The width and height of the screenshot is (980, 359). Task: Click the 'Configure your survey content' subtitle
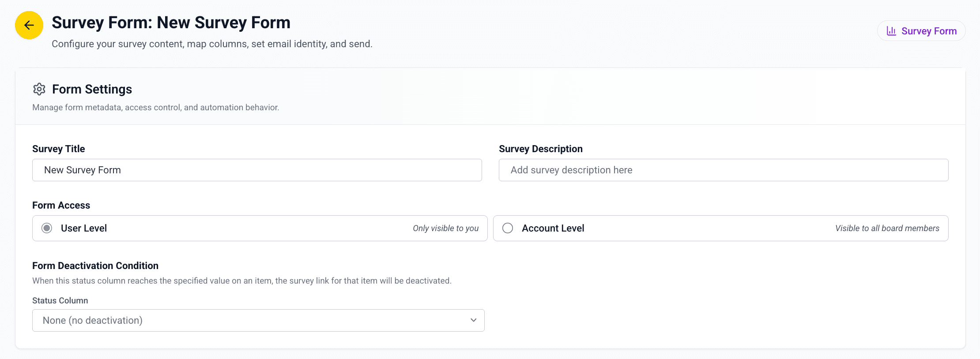coord(212,44)
